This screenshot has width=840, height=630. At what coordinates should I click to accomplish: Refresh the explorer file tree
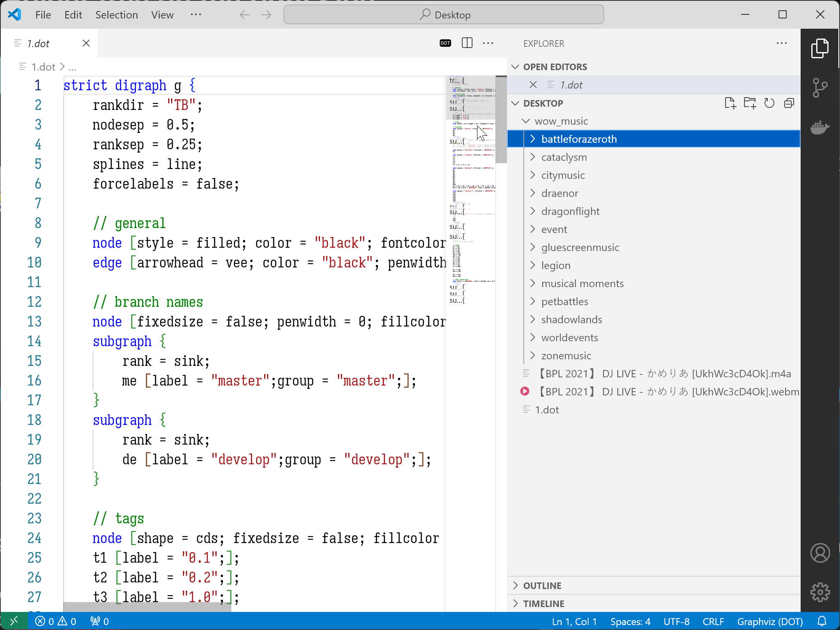click(x=769, y=103)
